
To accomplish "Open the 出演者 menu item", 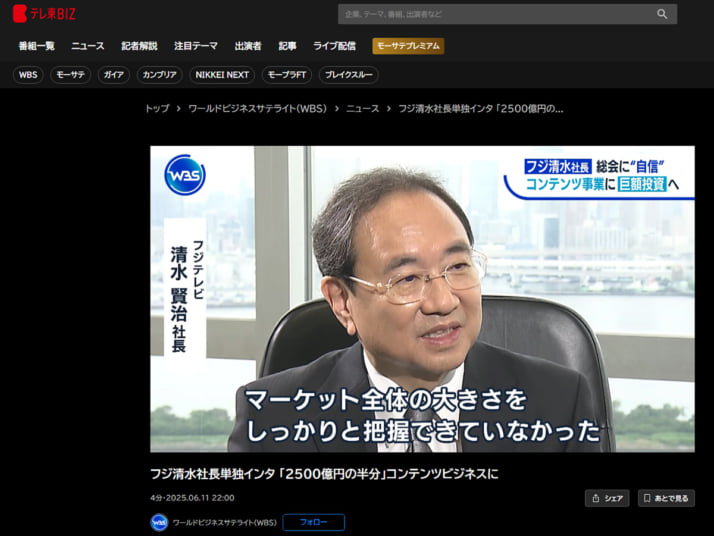I will tap(248, 46).
